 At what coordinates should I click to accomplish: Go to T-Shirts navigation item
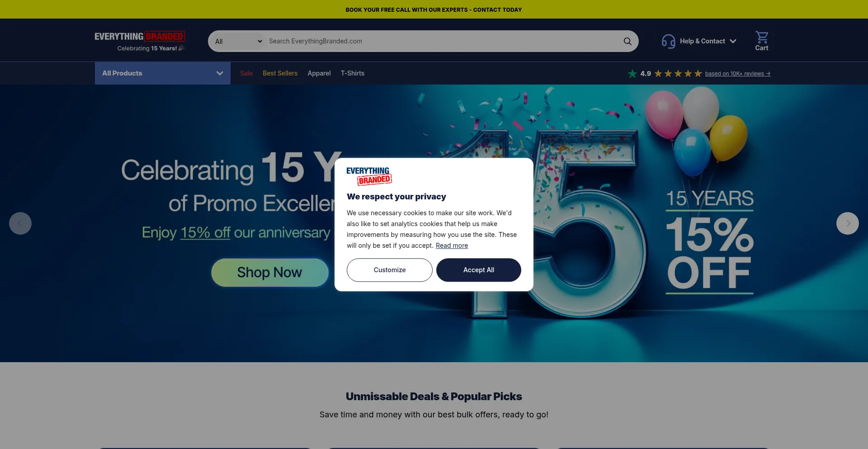pos(353,73)
